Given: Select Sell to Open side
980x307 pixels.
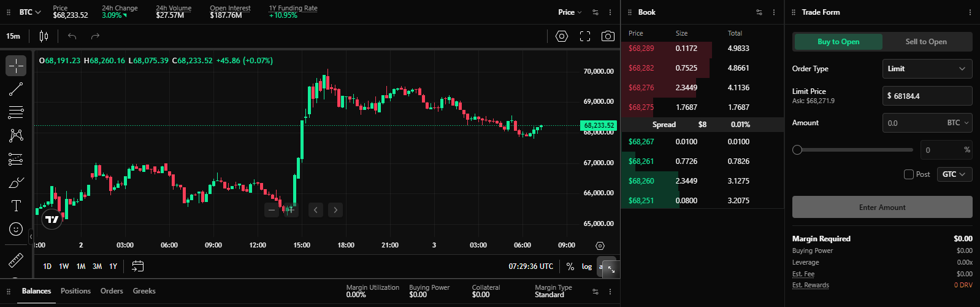Looking at the screenshot, I should 926,42.
